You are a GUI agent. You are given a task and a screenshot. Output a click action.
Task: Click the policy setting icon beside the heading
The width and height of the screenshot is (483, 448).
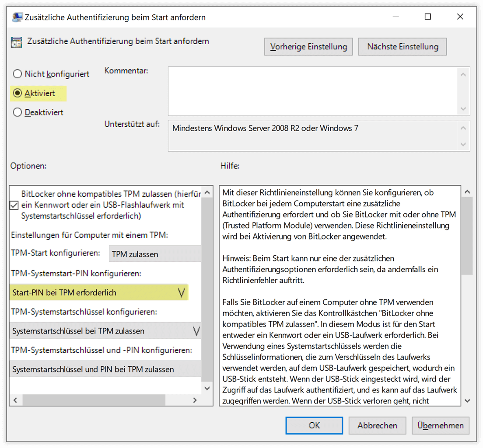tap(16, 42)
